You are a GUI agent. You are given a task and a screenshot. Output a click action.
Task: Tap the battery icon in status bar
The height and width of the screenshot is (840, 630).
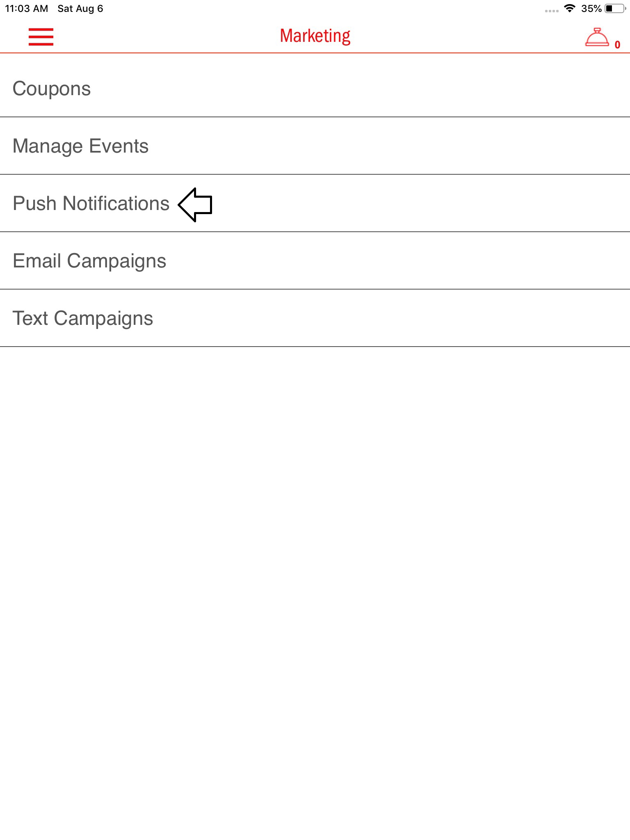[614, 8]
